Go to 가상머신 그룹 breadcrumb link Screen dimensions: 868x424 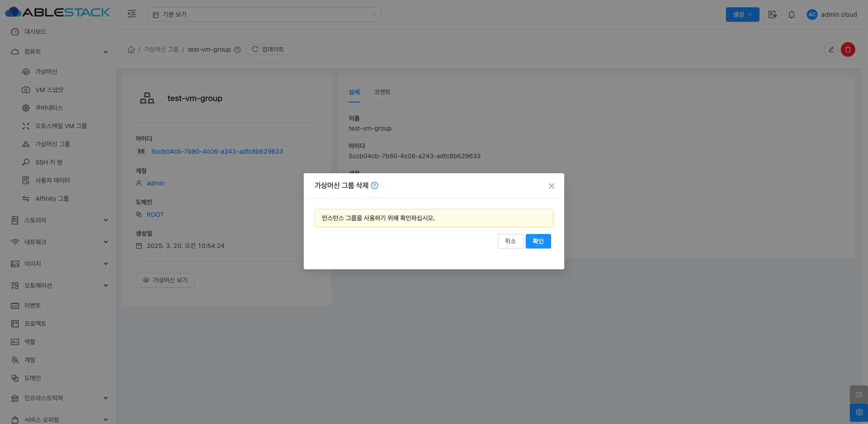[161, 49]
